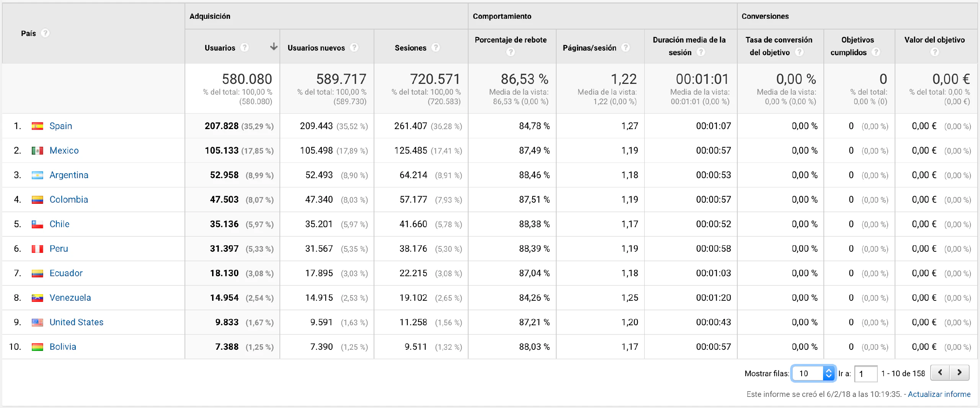Click help icon beside Páginas/sesión

(x=626, y=48)
